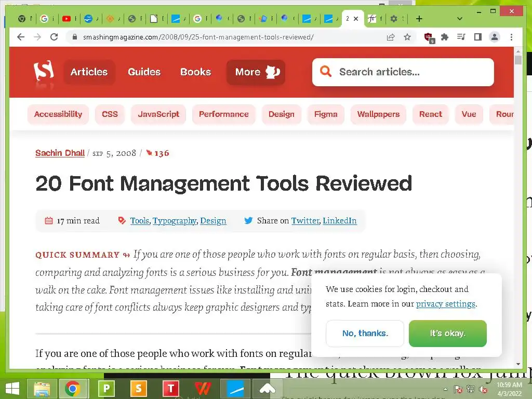Select the Accessibility topic tag
Screen dimensions: 532x399
coord(58,114)
